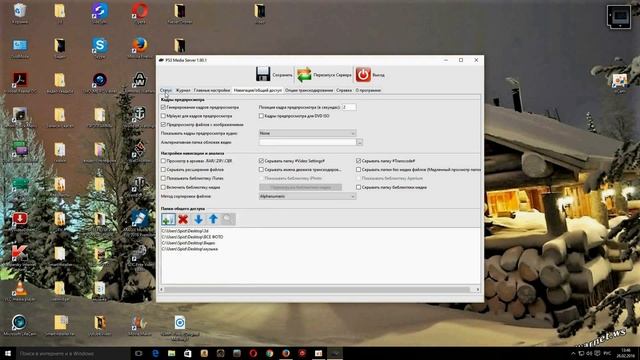This screenshot has width=640, height=360.
Task: Toggle DVD ISO thumbnails checkbox
Action: 261,116
